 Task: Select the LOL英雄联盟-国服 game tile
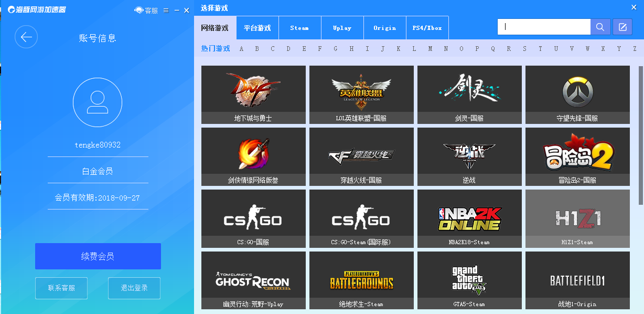point(361,95)
